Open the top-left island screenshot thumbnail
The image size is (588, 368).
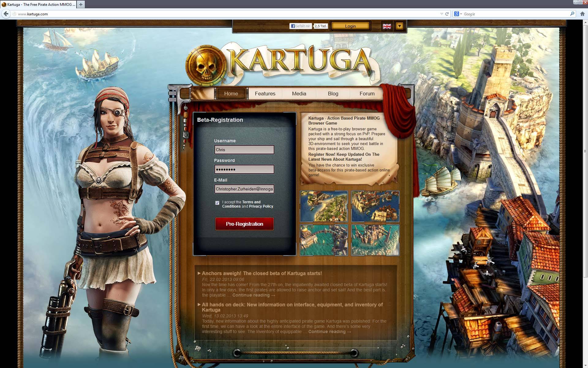coord(324,206)
